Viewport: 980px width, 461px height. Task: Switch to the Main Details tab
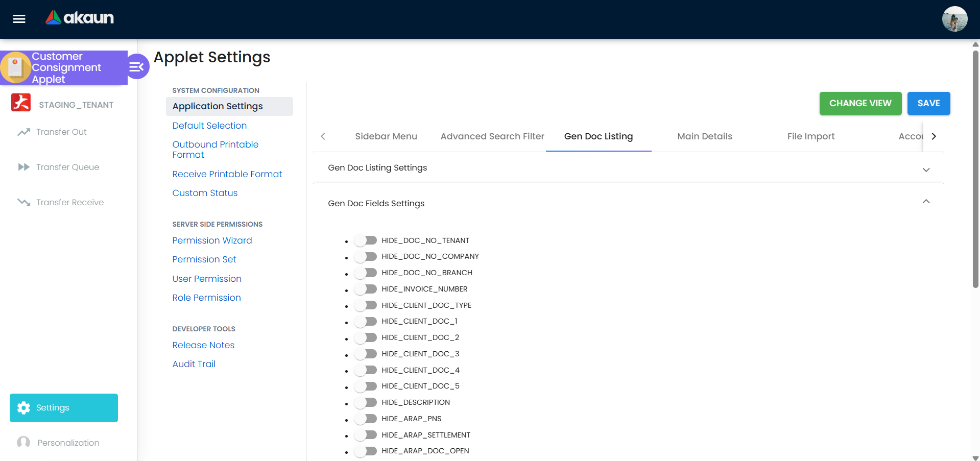704,136
